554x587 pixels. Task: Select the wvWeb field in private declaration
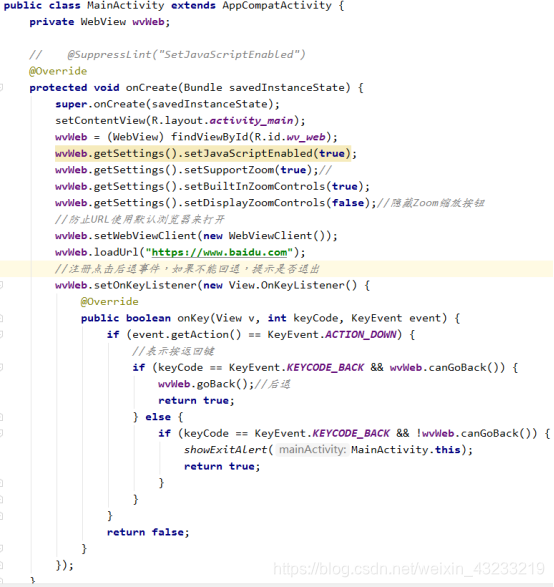pyautogui.click(x=148, y=22)
